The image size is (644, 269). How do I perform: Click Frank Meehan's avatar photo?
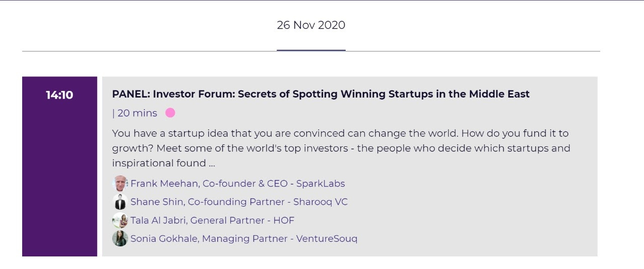(120, 184)
